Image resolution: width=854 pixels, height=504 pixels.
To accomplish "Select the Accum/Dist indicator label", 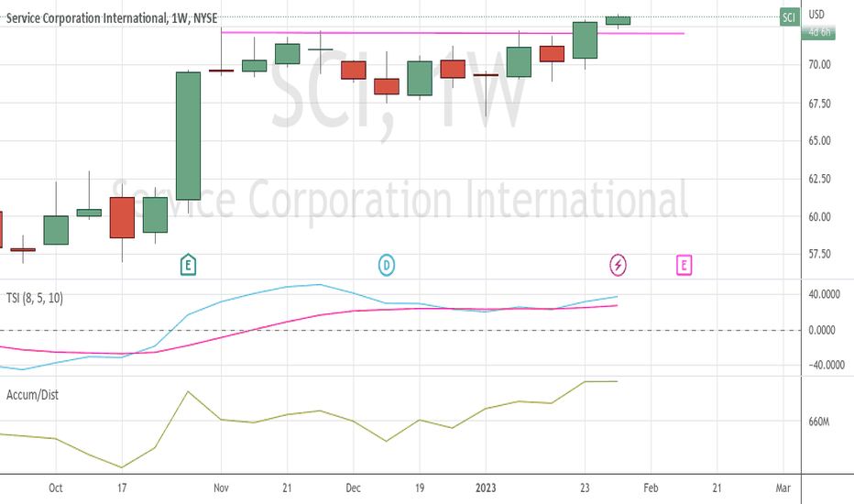I will (x=32, y=395).
